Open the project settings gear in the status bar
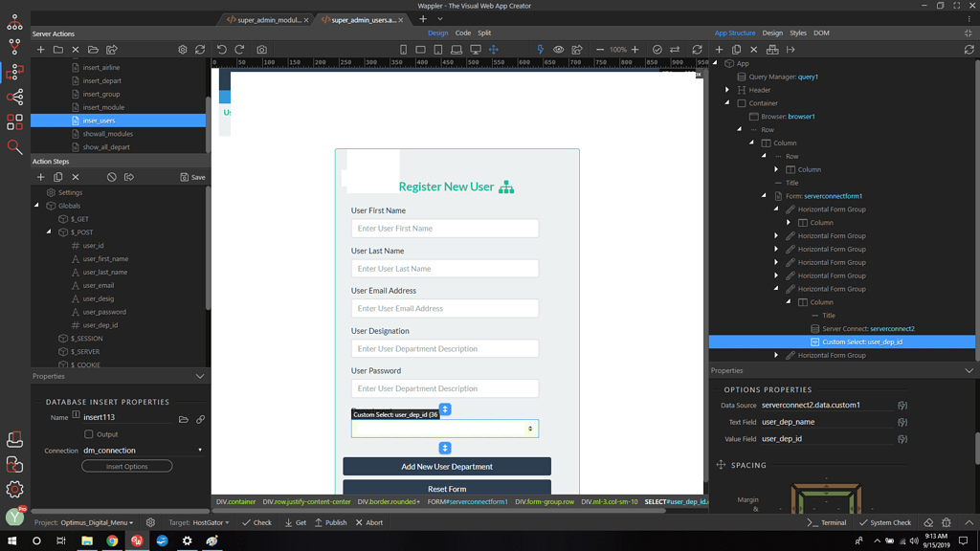Screen dimensions: 980x551 coord(150,522)
